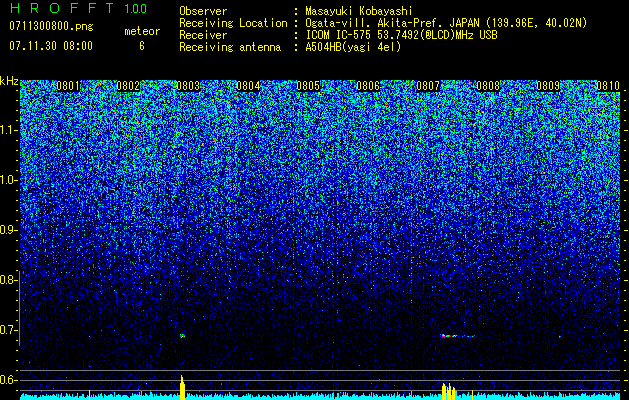The image size is (629, 400).
Task: Click the long meteor echo streak after 0807
Action: click(458, 336)
